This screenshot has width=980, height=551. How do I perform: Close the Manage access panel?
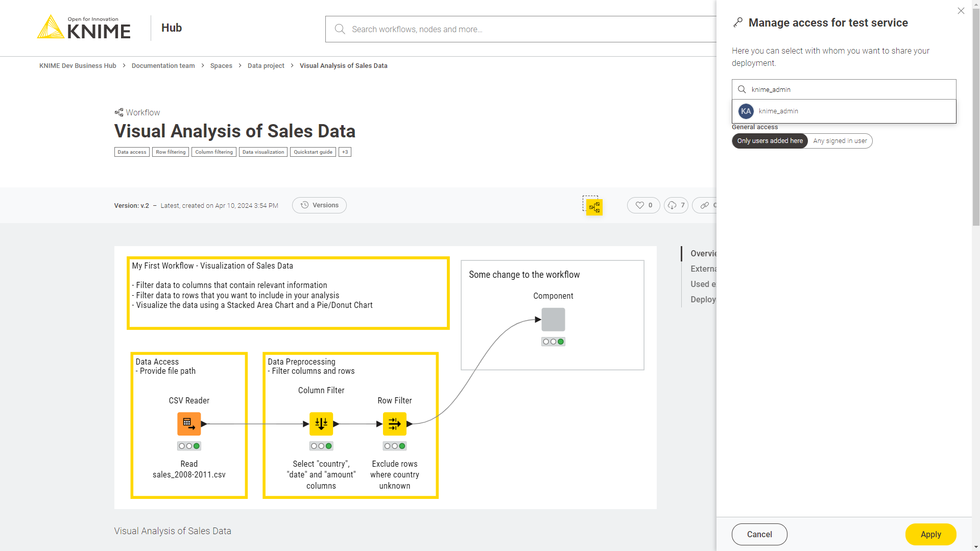pos(961,11)
